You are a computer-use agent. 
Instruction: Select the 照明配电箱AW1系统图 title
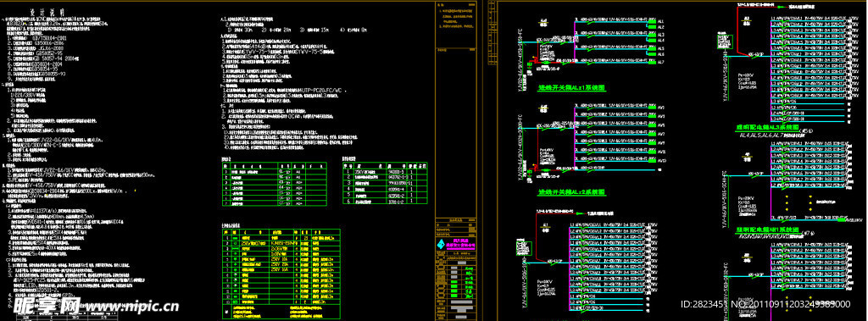click(768, 230)
